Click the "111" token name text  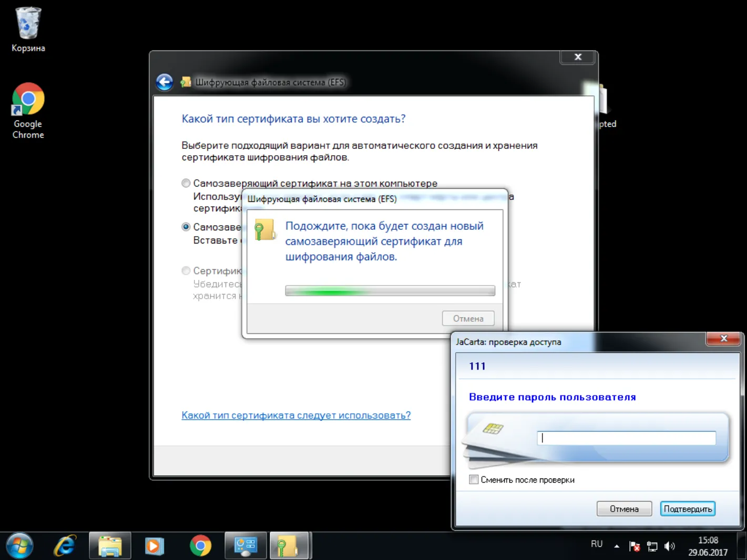477,366
